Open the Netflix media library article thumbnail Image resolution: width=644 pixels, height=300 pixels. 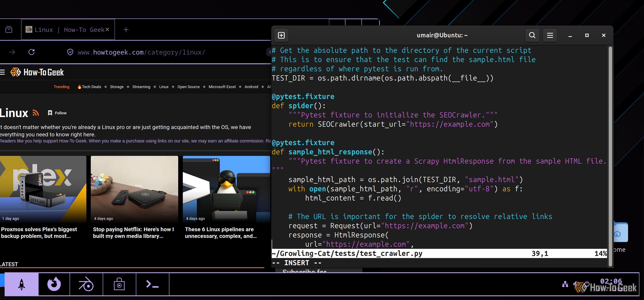point(135,189)
